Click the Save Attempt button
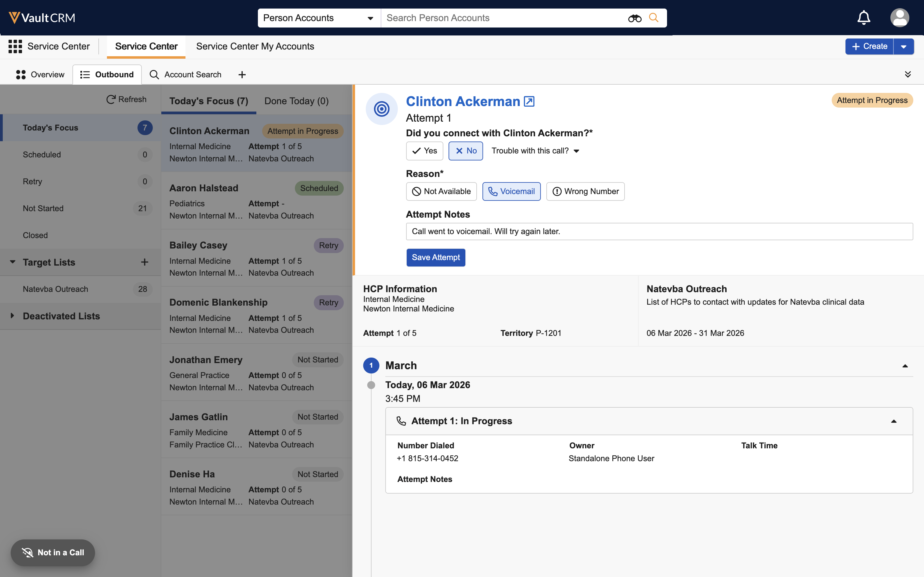This screenshot has height=577, width=924. click(x=436, y=258)
